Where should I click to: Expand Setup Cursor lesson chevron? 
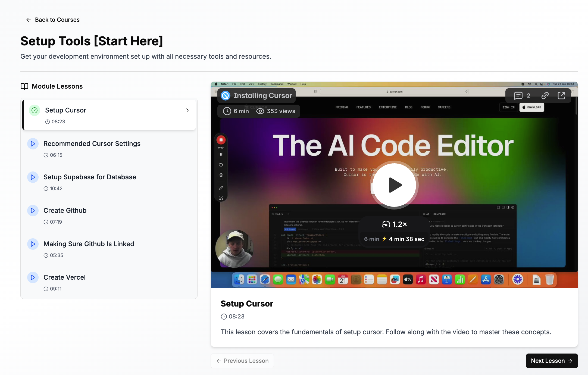click(187, 110)
